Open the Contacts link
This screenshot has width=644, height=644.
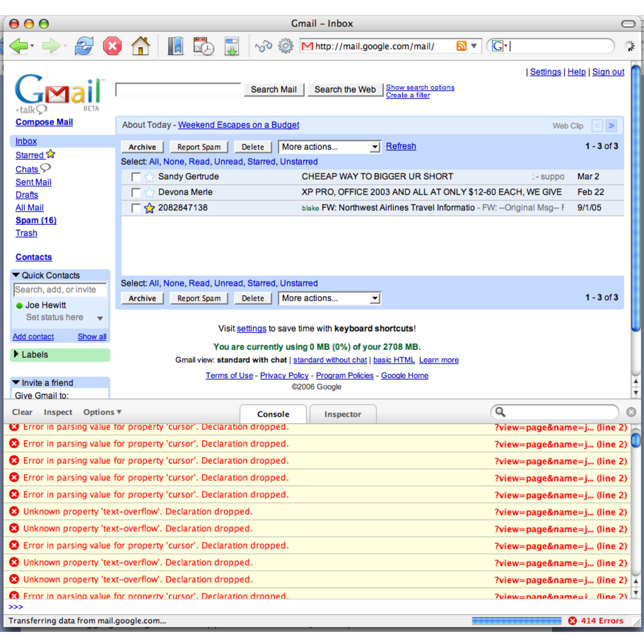(x=34, y=257)
